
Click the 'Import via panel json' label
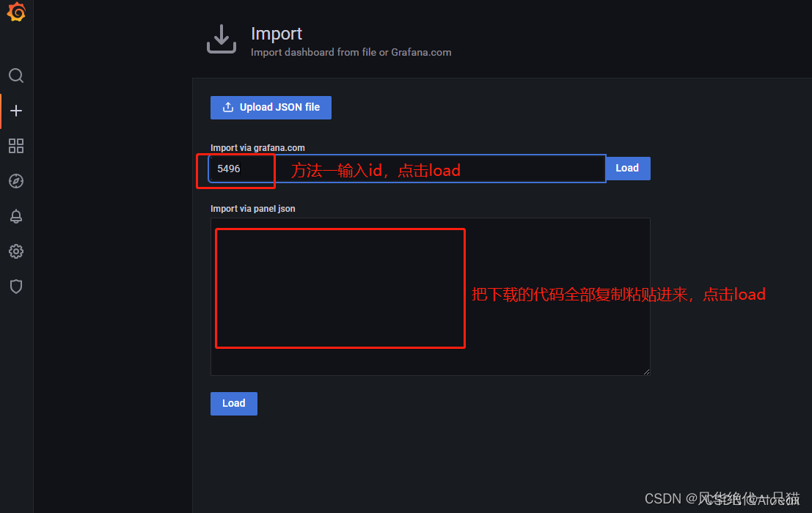point(253,209)
